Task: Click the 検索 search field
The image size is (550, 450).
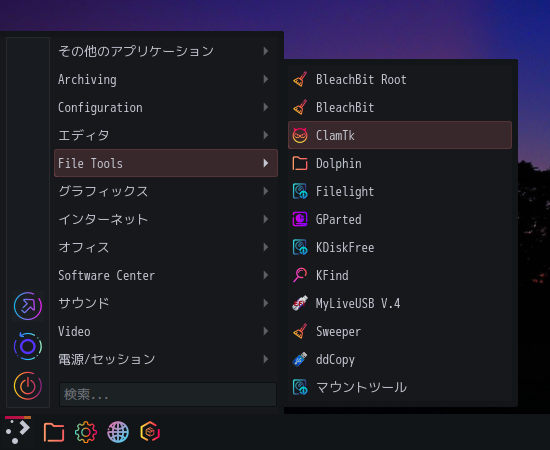Action: (168, 394)
